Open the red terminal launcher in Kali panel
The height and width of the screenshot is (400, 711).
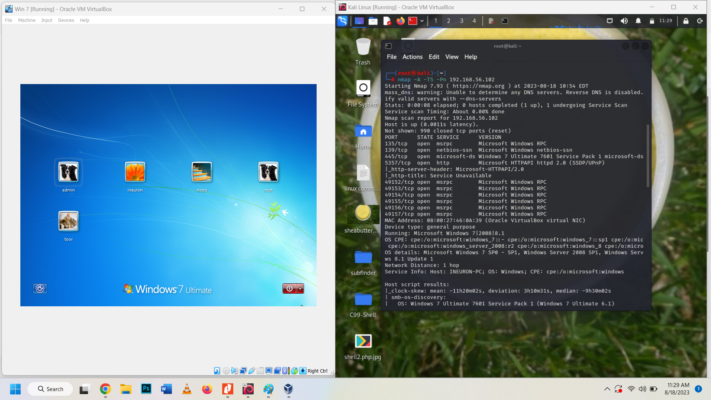point(412,21)
